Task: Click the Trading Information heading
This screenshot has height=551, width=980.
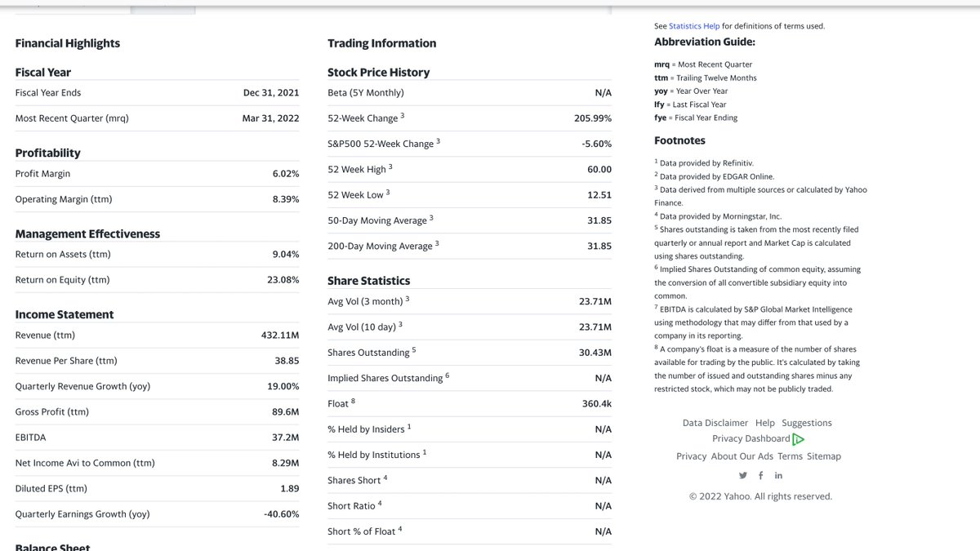Action: 382,43
